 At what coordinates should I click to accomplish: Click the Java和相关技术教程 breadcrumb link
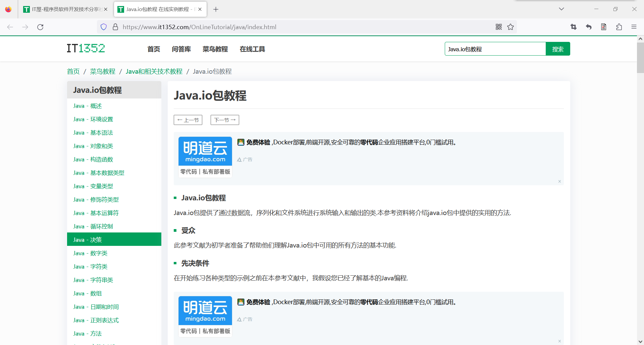click(154, 71)
